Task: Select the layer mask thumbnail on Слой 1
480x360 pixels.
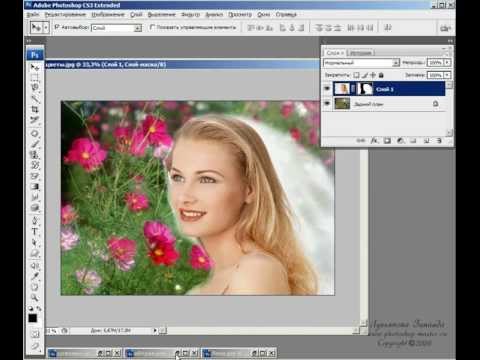Action: tap(365, 89)
